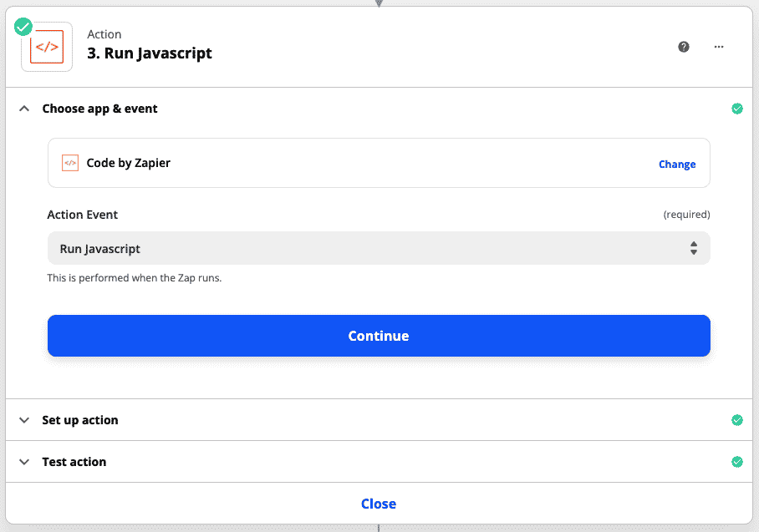Click the green success badge on step icon
759x532 pixels.
pos(23,27)
